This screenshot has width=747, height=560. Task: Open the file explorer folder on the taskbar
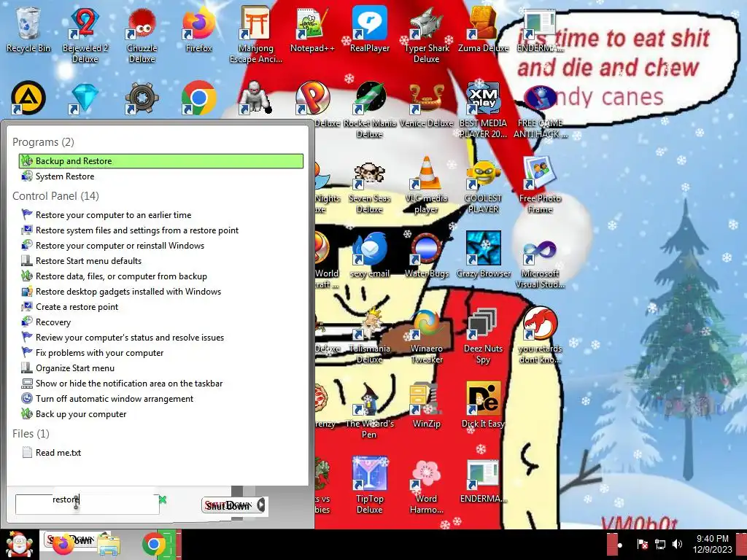pos(109,545)
